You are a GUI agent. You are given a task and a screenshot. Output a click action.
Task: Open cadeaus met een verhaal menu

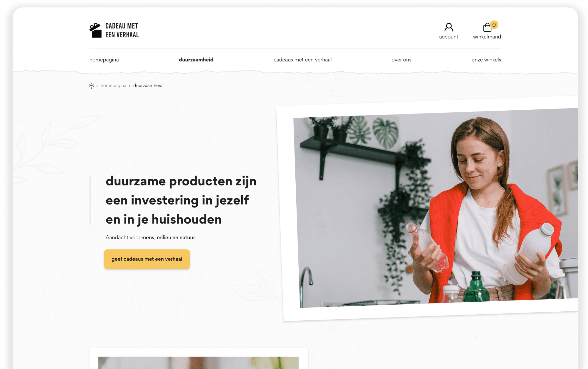point(302,60)
